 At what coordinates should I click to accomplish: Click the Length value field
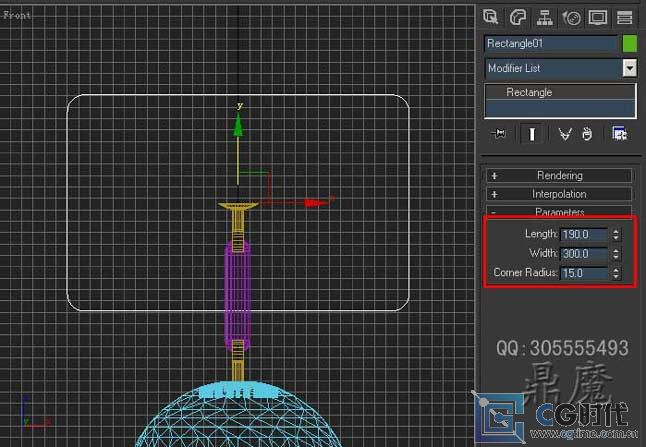583,234
